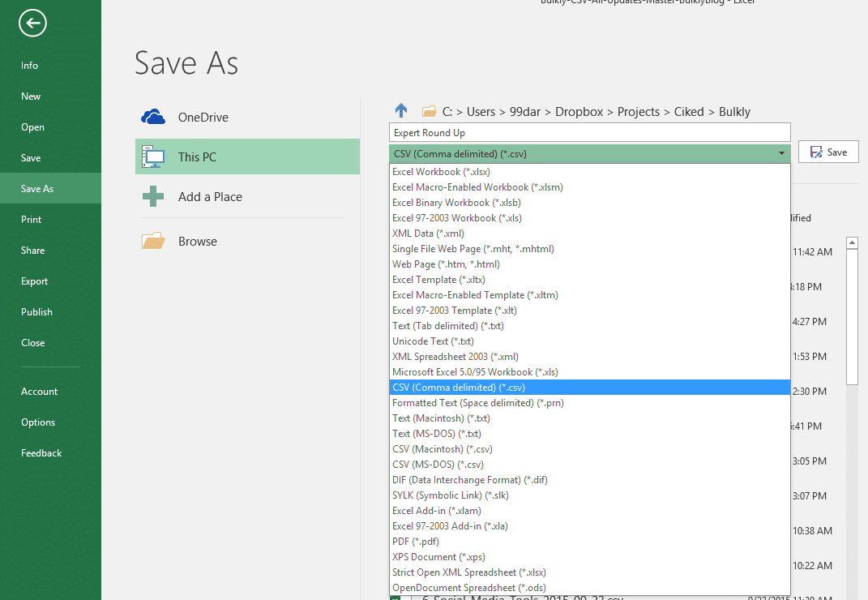Select XPS Document (*.xps) format

click(x=590, y=557)
